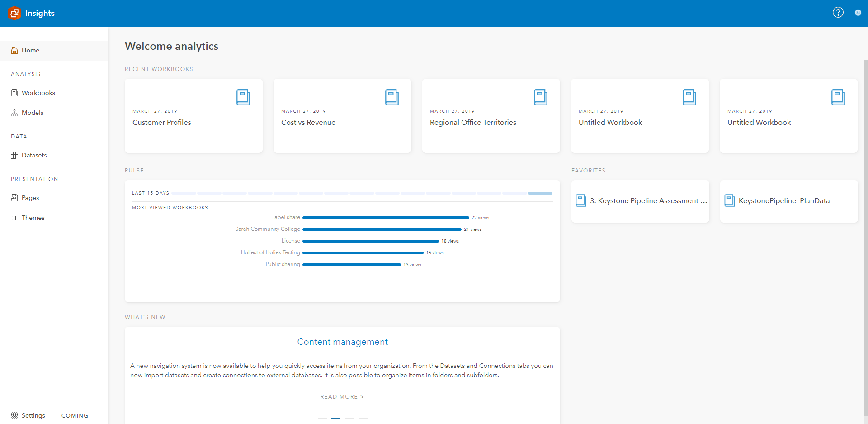Click the Regional Office Territories workbook icon
This screenshot has width=868, height=424.
(x=541, y=97)
